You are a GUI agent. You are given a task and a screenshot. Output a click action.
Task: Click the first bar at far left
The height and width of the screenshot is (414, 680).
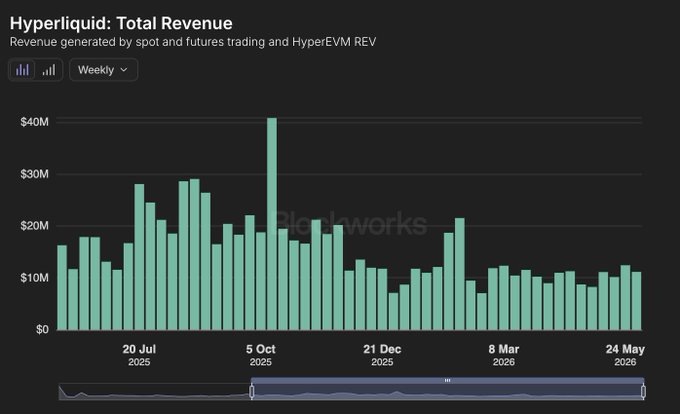62,287
